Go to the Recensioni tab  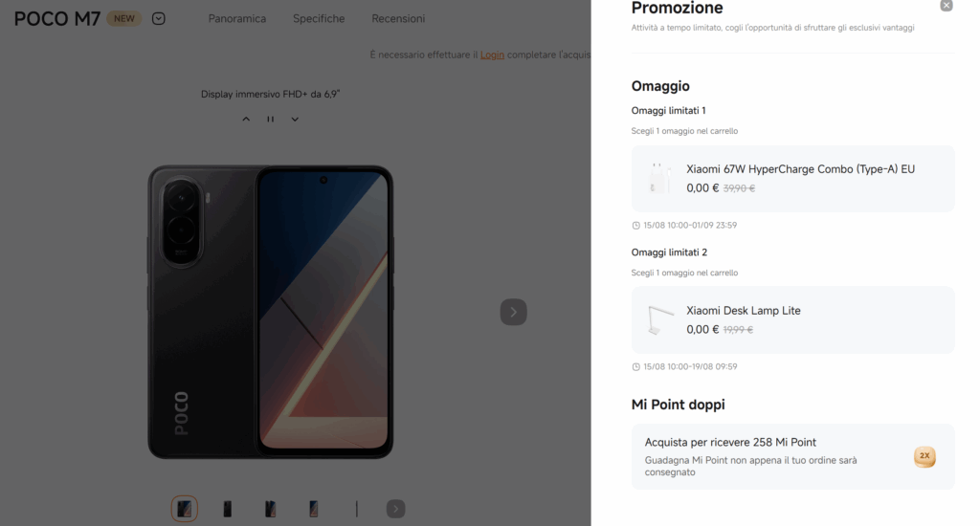click(398, 19)
